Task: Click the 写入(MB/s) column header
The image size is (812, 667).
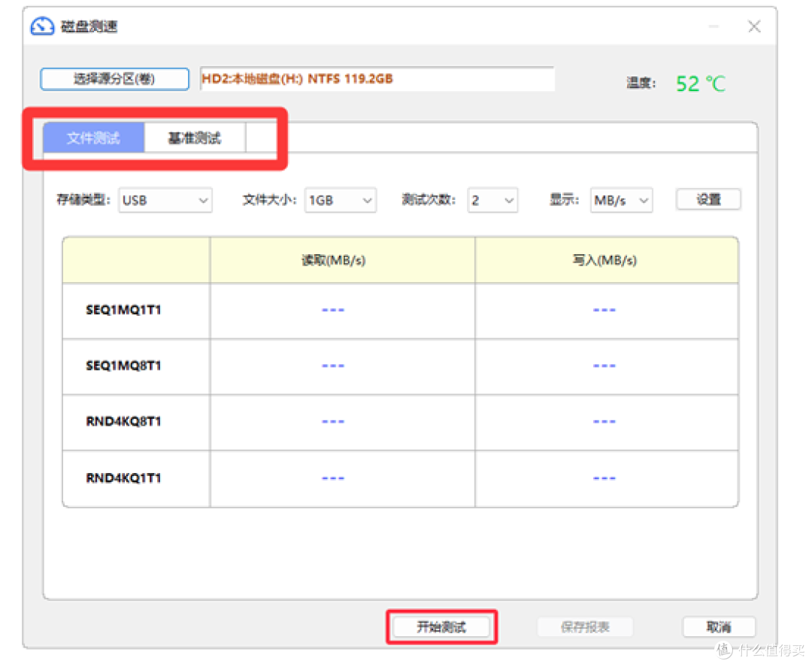Action: click(607, 260)
